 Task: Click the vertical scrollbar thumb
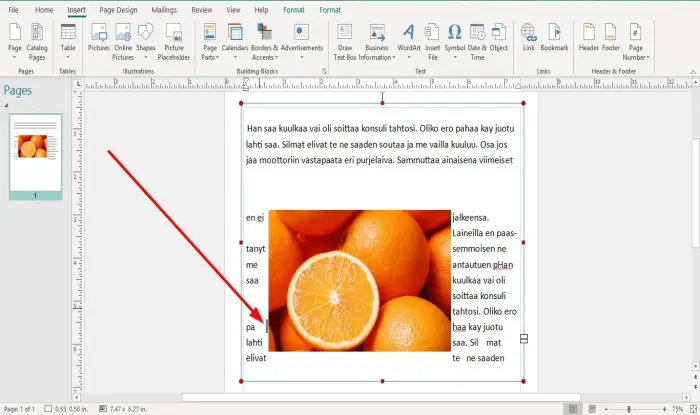point(696,193)
